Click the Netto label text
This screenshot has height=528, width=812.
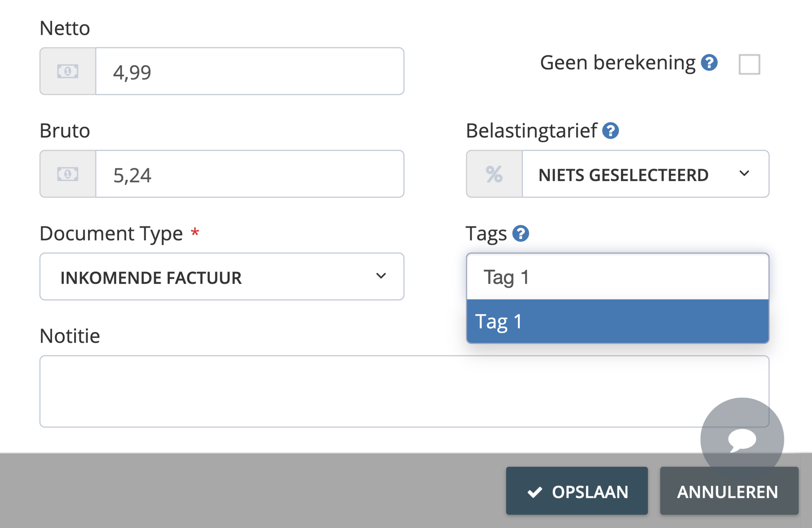coord(65,28)
